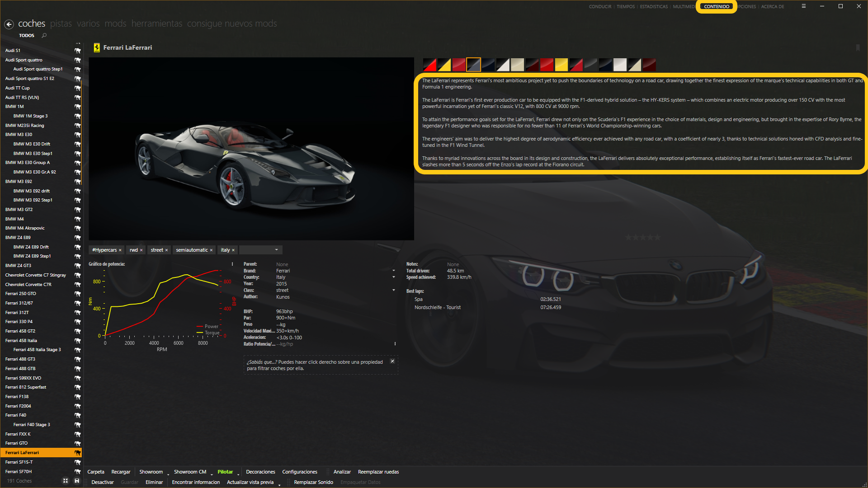Select Ferrari F40 in the car list
Image resolution: width=868 pixels, height=488 pixels.
16,415
